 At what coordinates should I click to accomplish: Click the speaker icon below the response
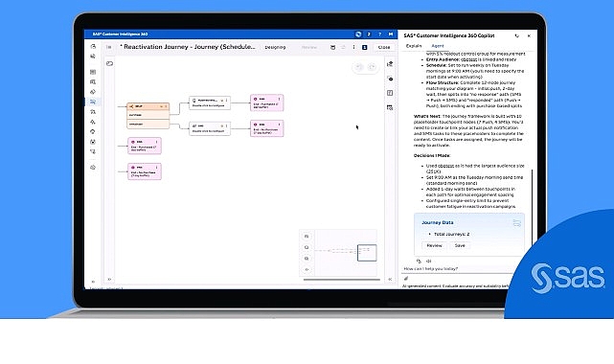click(428, 262)
